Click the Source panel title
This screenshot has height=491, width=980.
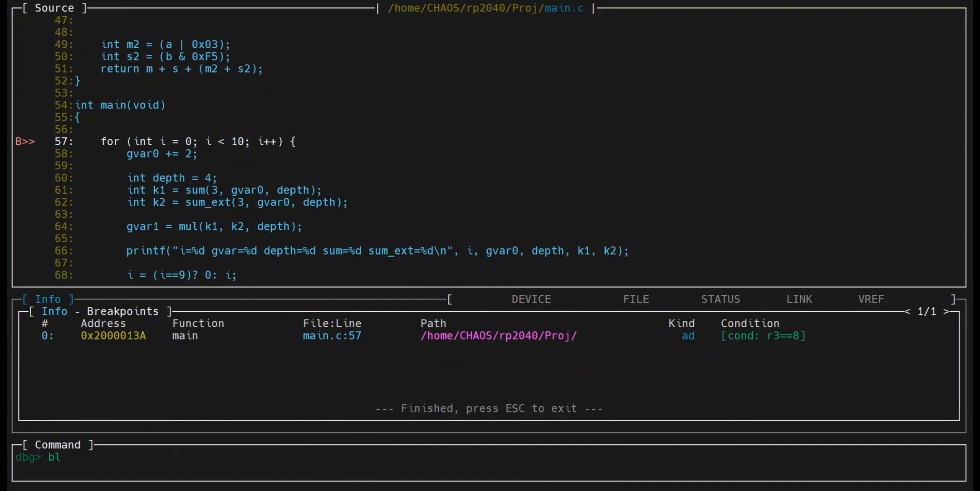(x=54, y=8)
